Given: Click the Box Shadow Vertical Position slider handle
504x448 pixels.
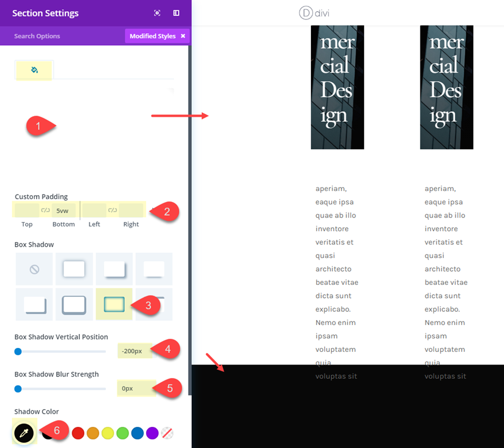Looking at the screenshot, I should (x=18, y=351).
